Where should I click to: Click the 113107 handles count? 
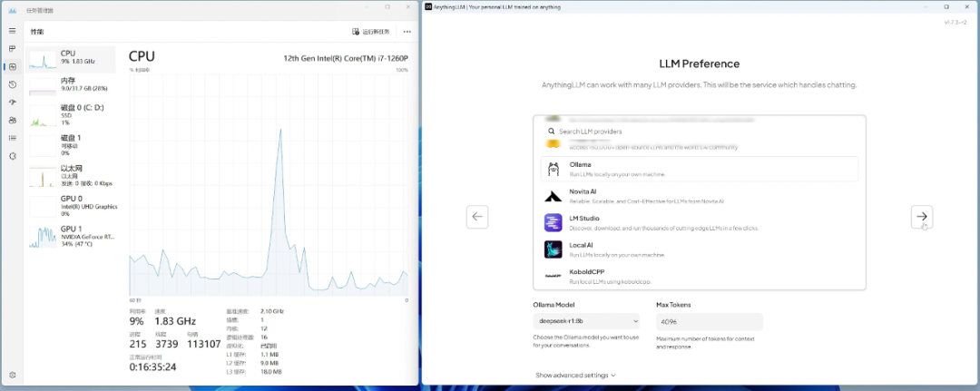coord(204,344)
